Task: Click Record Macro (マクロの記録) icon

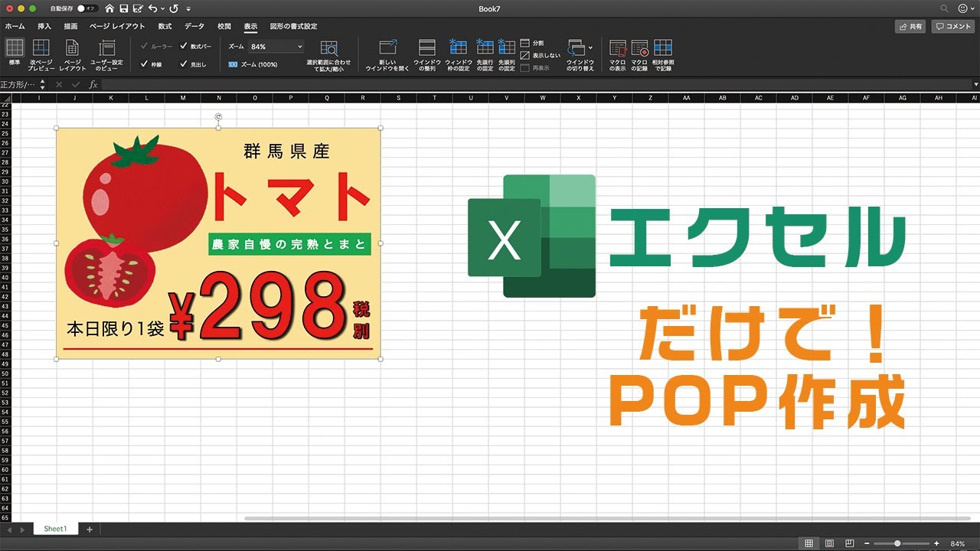Action: tap(639, 49)
